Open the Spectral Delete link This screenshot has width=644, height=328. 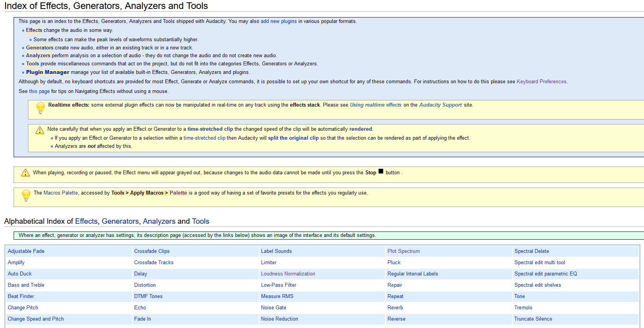532,251
